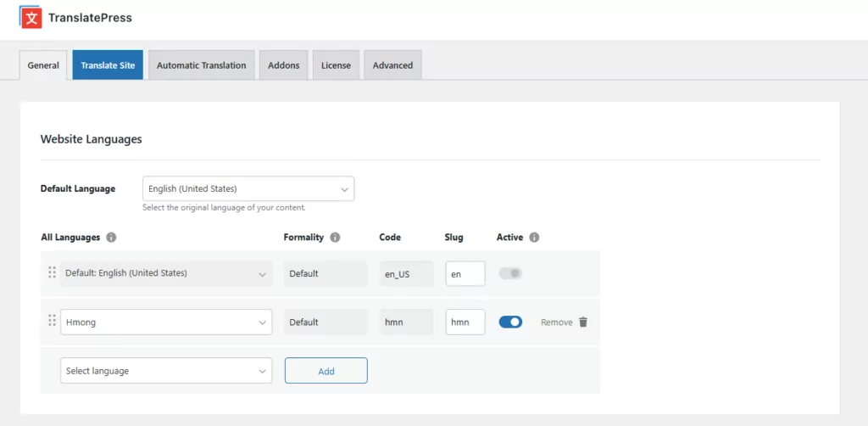Toggle off the Hmong active switch
Screen dimensions: 868x426
coord(510,322)
